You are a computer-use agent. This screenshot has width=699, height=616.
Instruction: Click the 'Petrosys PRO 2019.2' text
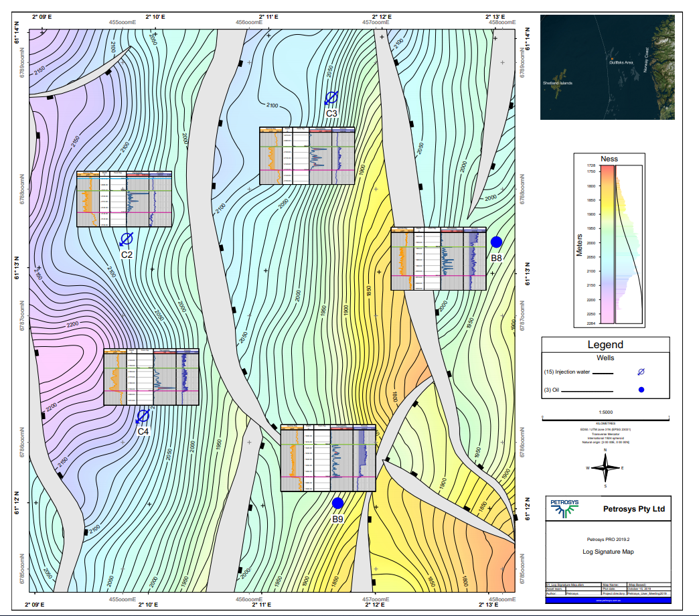point(608,539)
